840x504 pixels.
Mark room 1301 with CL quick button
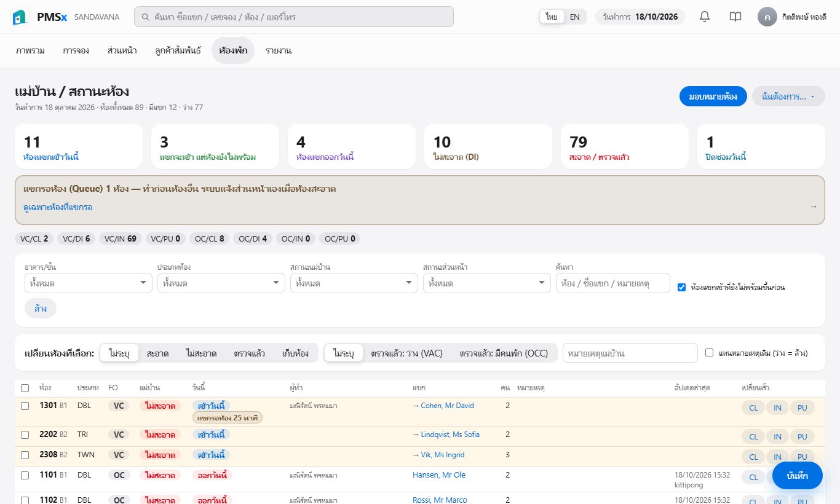(753, 408)
